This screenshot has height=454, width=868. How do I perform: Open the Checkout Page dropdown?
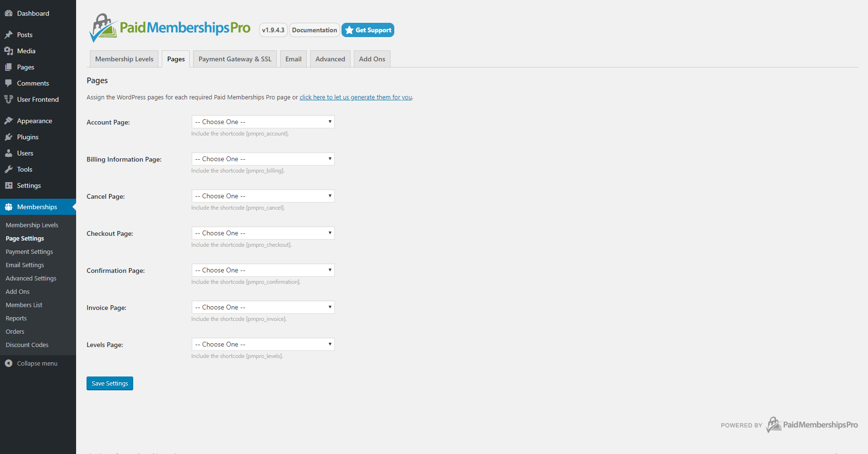click(263, 233)
